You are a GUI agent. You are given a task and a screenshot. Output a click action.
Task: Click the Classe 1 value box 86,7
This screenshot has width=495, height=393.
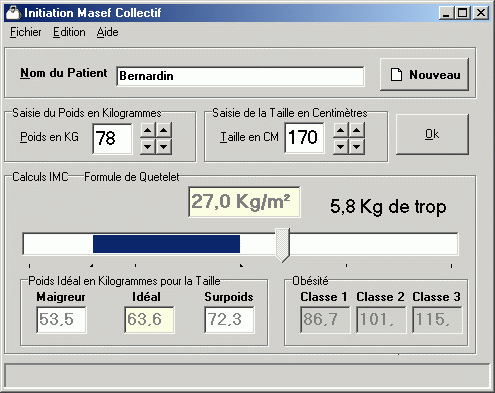point(325,320)
